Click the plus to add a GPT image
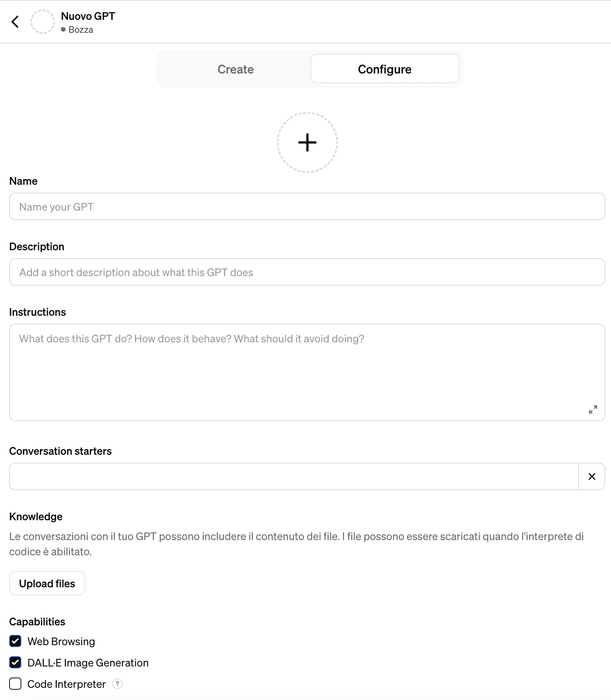 [307, 143]
